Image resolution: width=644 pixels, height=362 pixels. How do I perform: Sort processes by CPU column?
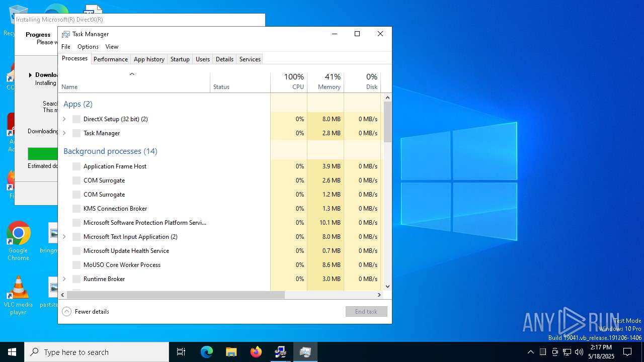coord(289,82)
